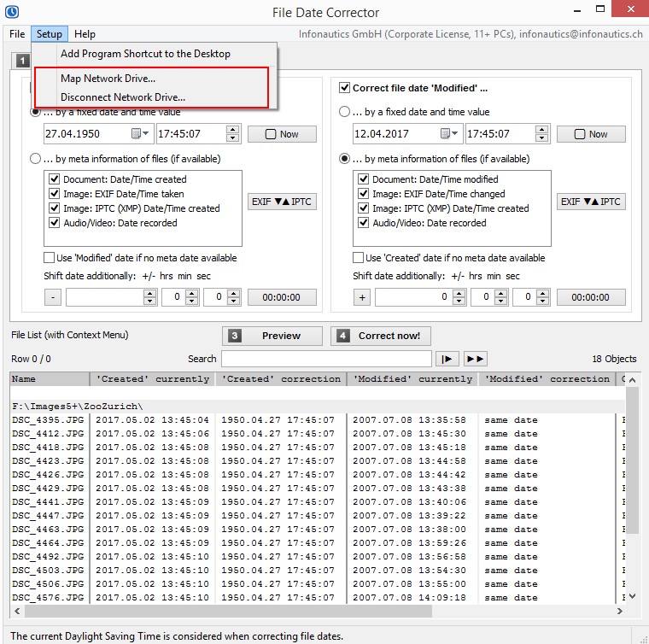Increase right shift hours value
This screenshot has width=649, height=644.
click(x=459, y=293)
